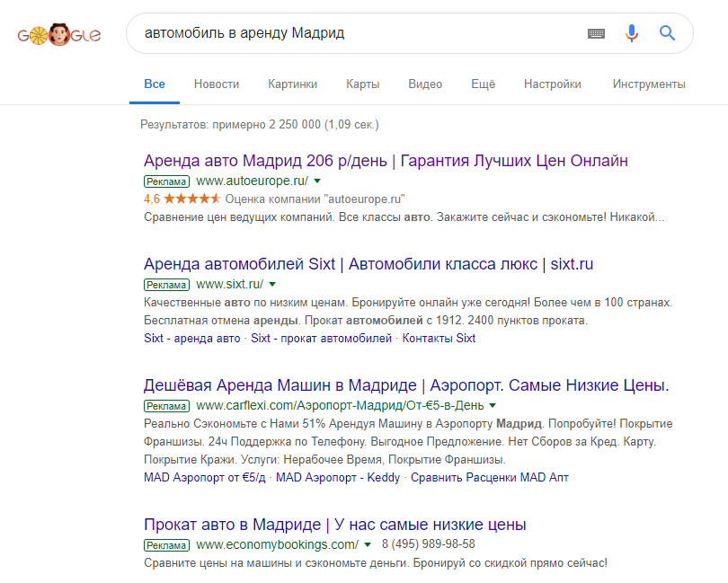Click the magnifying glass search button
The height and width of the screenshot is (583, 728).
point(667,33)
